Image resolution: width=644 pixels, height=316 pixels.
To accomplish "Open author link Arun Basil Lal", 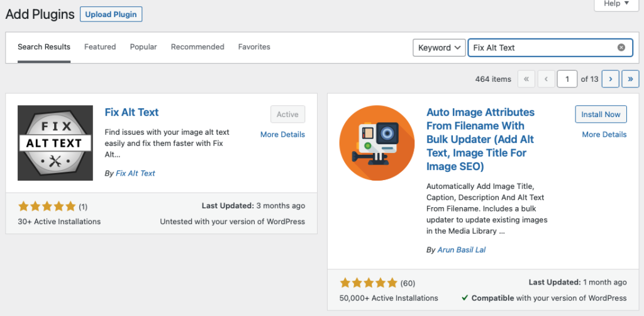I will click(461, 250).
